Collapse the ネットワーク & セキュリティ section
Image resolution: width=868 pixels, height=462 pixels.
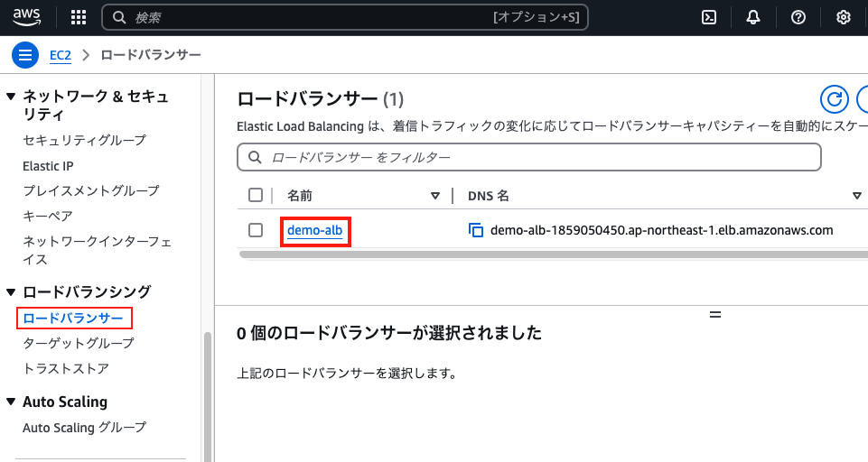(11, 97)
